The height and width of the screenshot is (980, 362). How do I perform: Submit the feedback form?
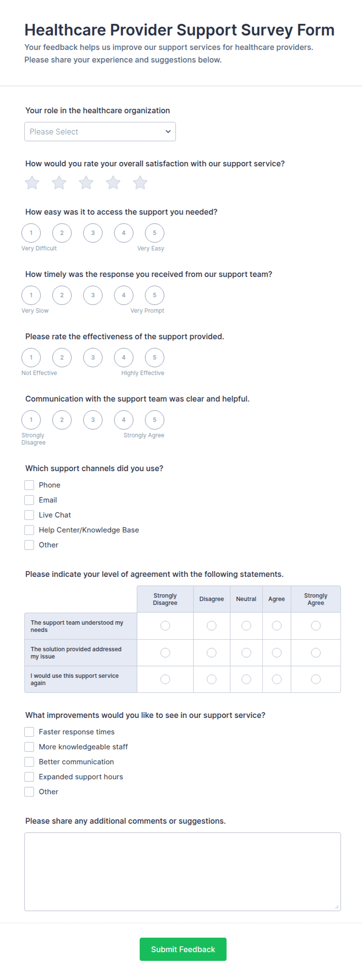[x=183, y=949]
